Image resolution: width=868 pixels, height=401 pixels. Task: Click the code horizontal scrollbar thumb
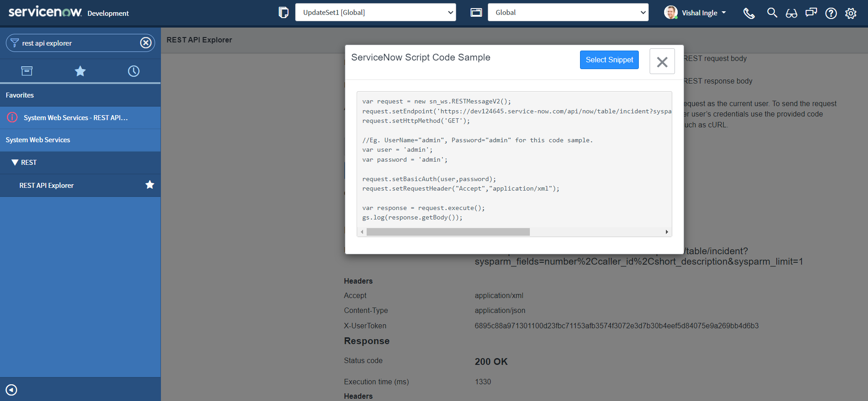(448, 232)
